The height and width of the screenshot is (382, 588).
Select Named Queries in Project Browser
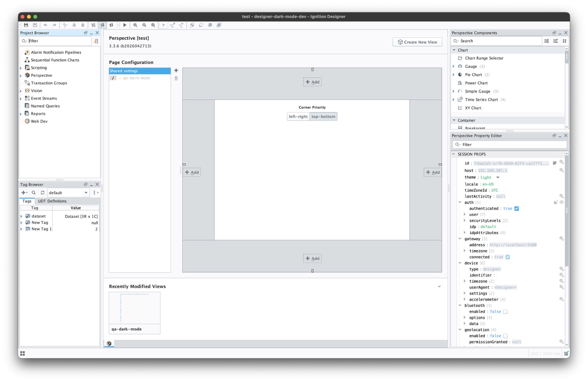click(45, 106)
